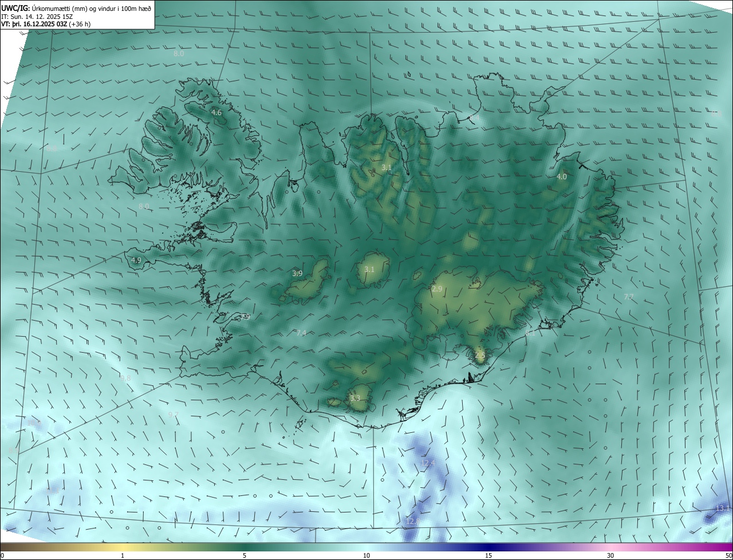Viewport: 733px width, 560px height.
Task: Click the '12.4' value in the blue band
Action: point(428,463)
